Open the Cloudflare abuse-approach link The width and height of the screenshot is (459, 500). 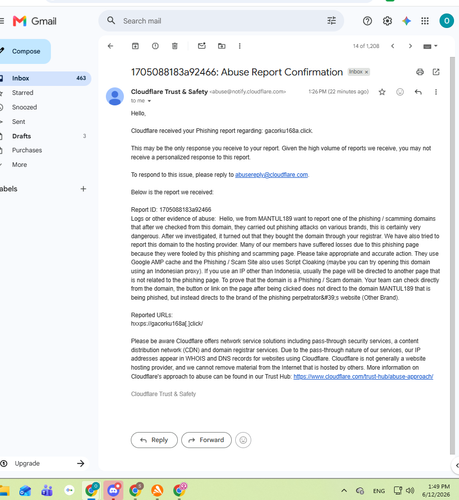pos(363,377)
